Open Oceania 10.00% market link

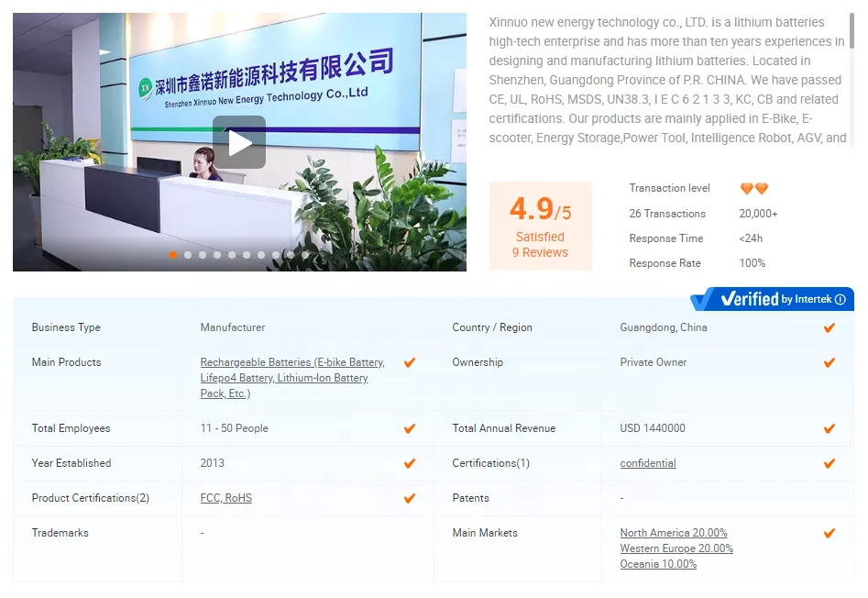pos(658,564)
